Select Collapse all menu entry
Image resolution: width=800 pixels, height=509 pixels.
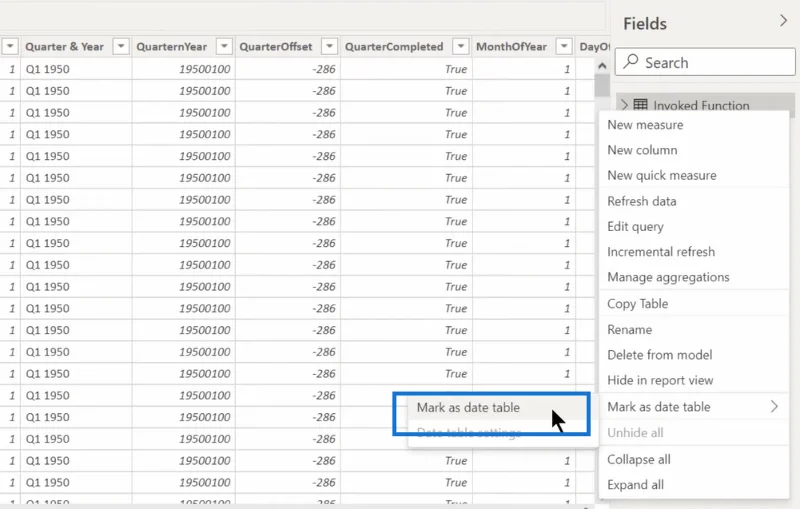[x=694, y=460]
